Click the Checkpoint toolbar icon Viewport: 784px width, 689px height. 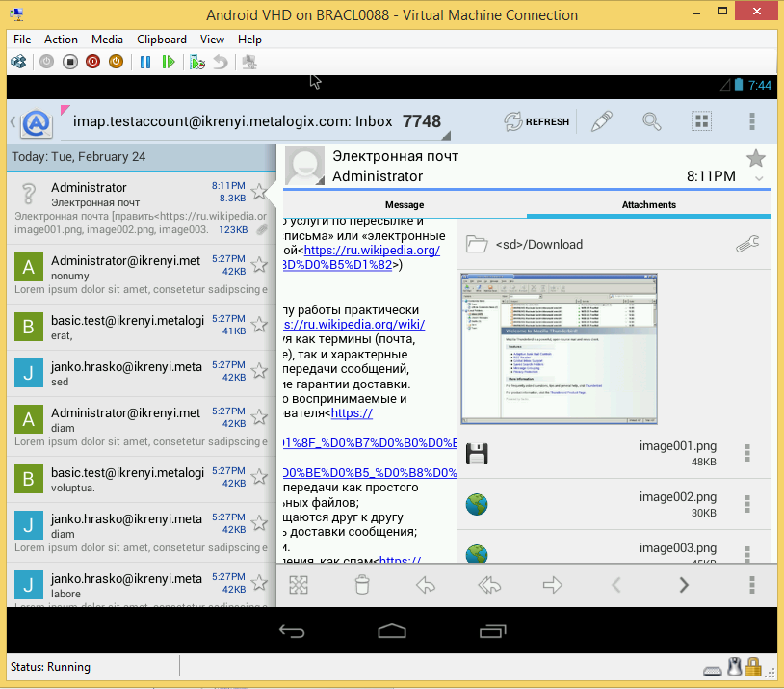197,62
